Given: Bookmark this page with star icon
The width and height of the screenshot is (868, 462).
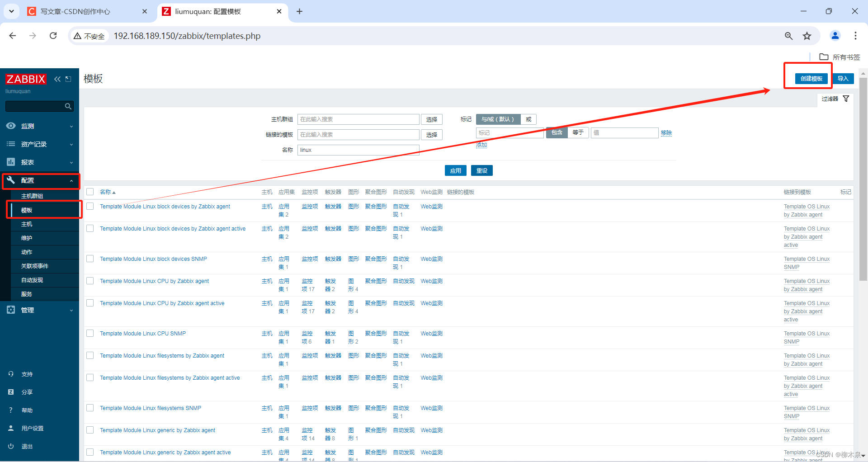Looking at the screenshot, I should [807, 36].
